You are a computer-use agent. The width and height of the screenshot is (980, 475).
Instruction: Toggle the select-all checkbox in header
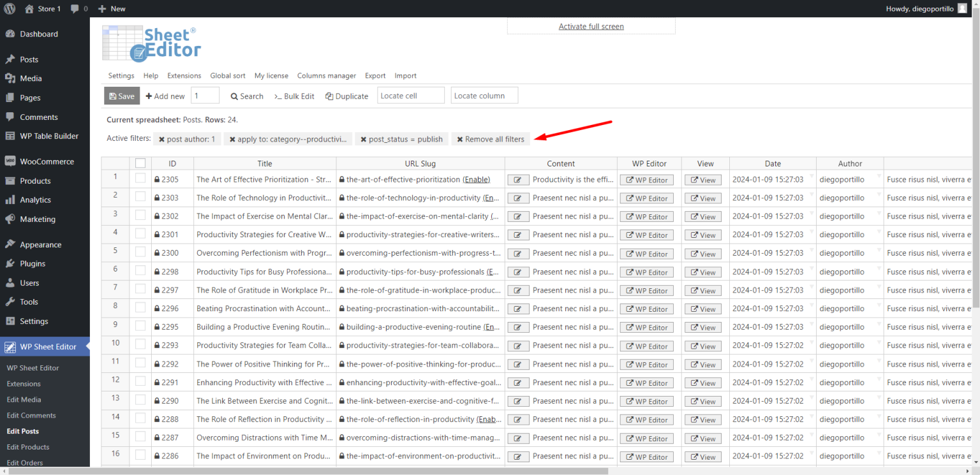point(140,163)
